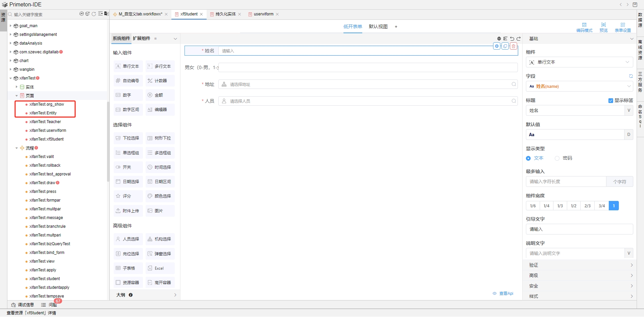Open the 扩展组件 panel tab
644x317 pixels.
pyautogui.click(x=141, y=38)
